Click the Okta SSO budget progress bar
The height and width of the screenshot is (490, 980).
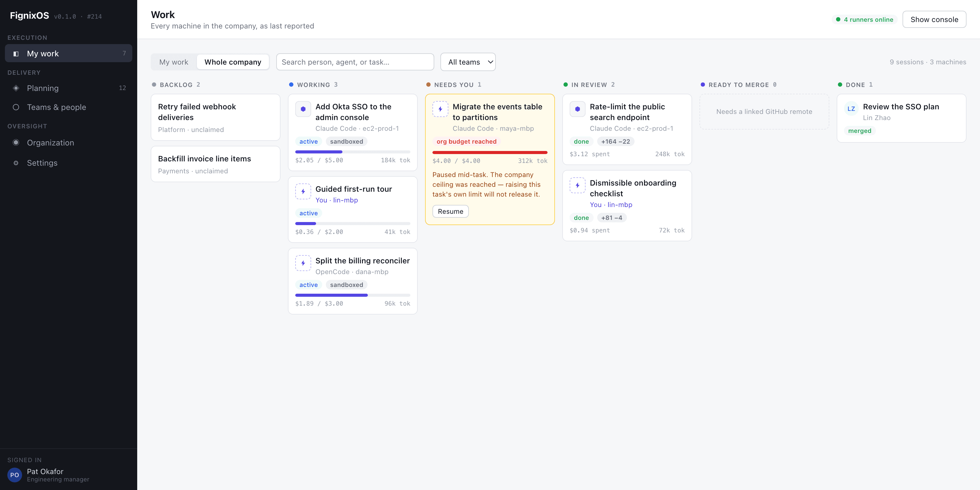point(353,152)
